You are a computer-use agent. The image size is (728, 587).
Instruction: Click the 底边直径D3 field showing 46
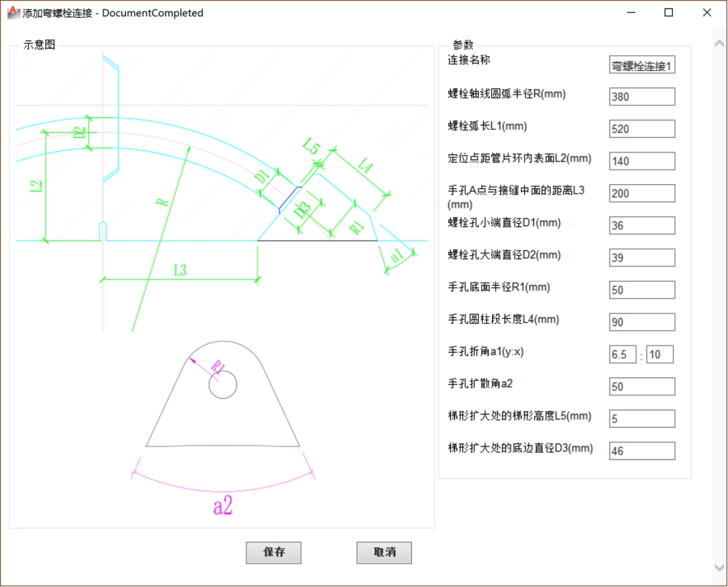(x=642, y=450)
